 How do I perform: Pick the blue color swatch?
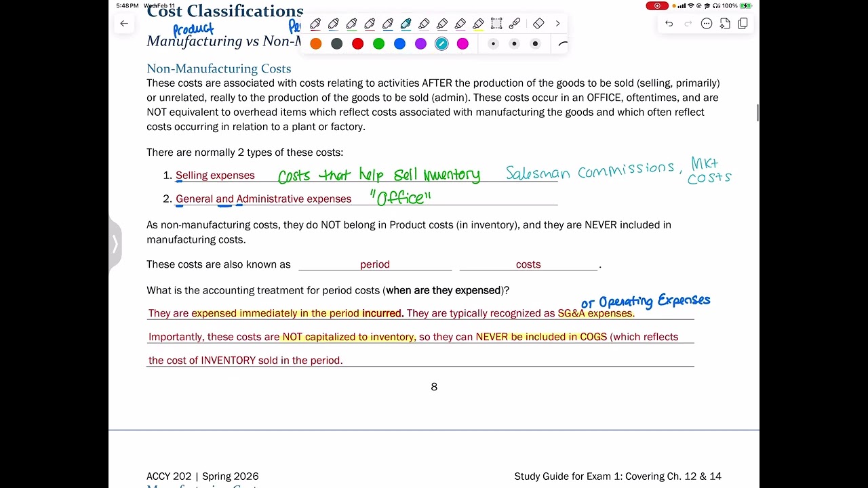pyautogui.click(x=400, y=44)
